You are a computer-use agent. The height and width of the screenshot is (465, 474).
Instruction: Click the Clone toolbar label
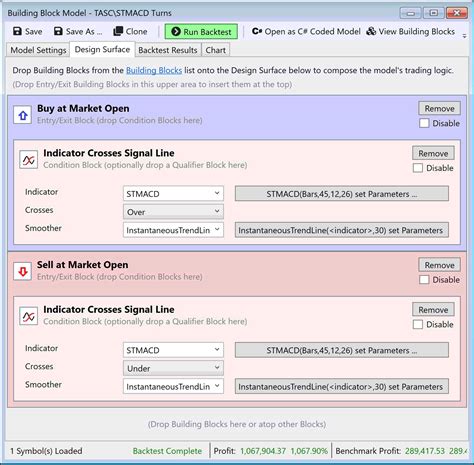click(137, 31)
